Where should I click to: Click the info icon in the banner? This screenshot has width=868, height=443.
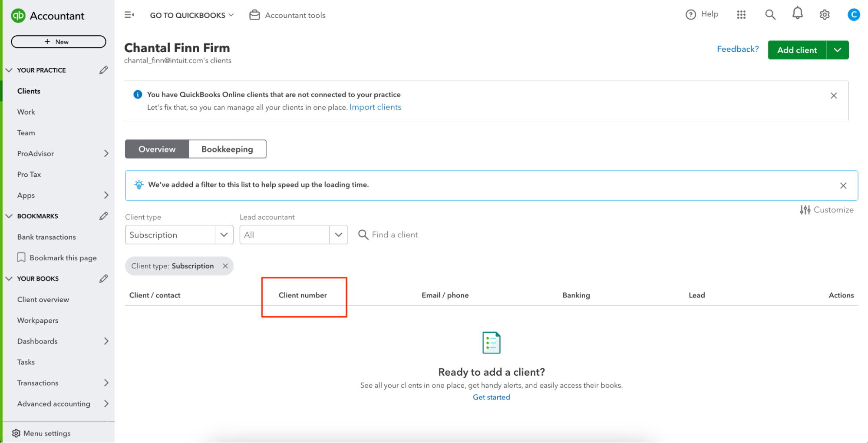[138, 94]
